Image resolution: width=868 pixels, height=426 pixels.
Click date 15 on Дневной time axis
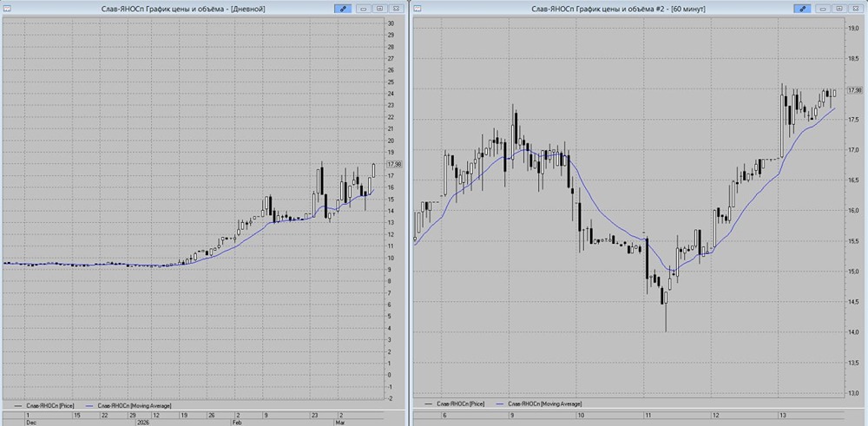(77, 415)
